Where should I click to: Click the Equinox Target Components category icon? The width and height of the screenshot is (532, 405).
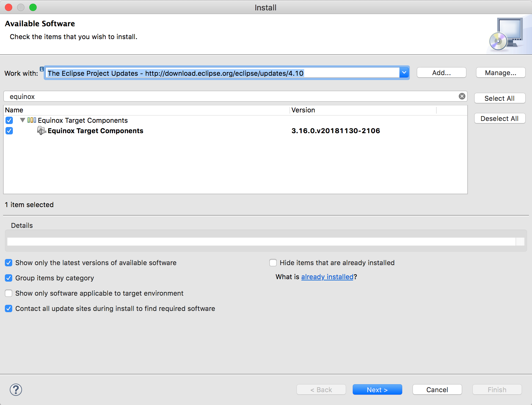(x=32, y=120)
